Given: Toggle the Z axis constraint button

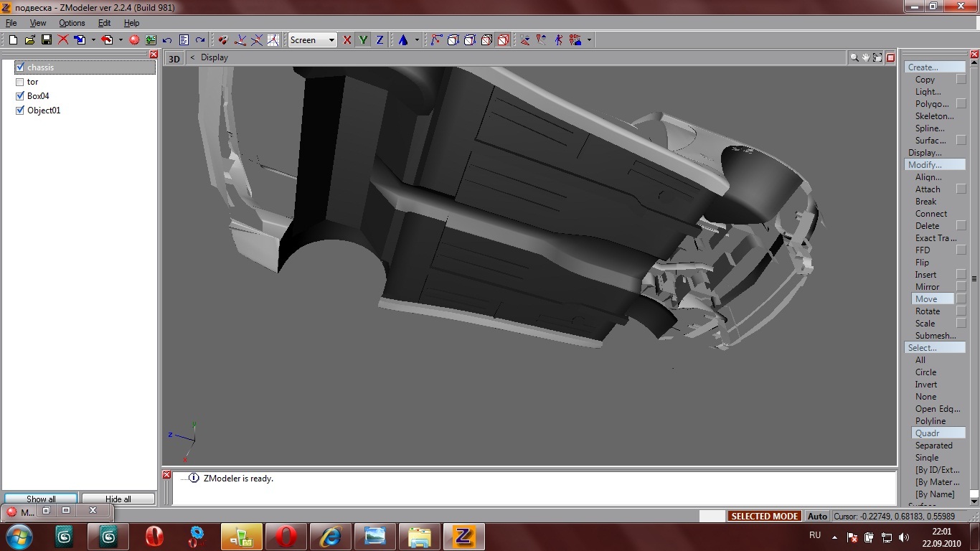Looking at the screenshot, I should [x=380, y=40].
